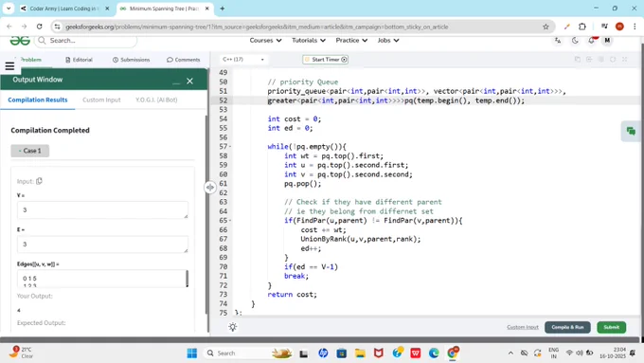The image size is (644, 363).
Task: Click the GeeksforGeeks logo icon
Action: [20, 41]
